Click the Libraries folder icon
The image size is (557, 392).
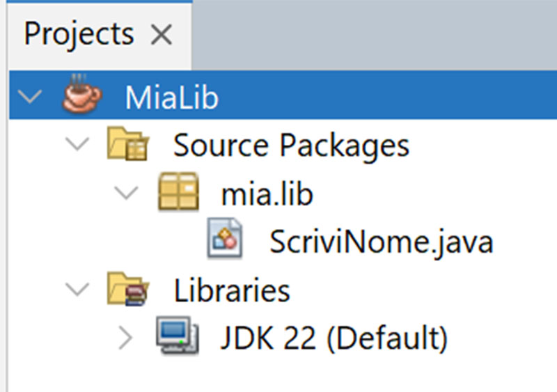(x=128, y=289)
